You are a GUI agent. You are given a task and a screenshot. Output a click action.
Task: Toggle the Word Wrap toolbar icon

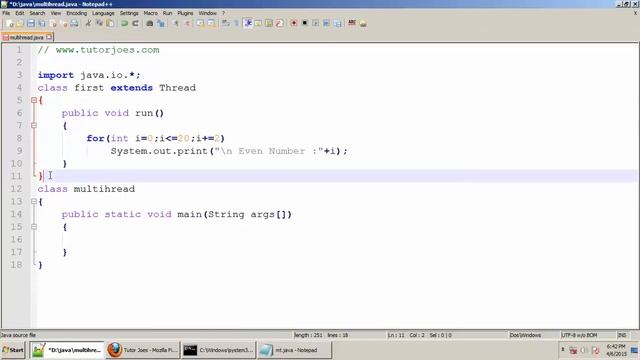pos(225,24)
